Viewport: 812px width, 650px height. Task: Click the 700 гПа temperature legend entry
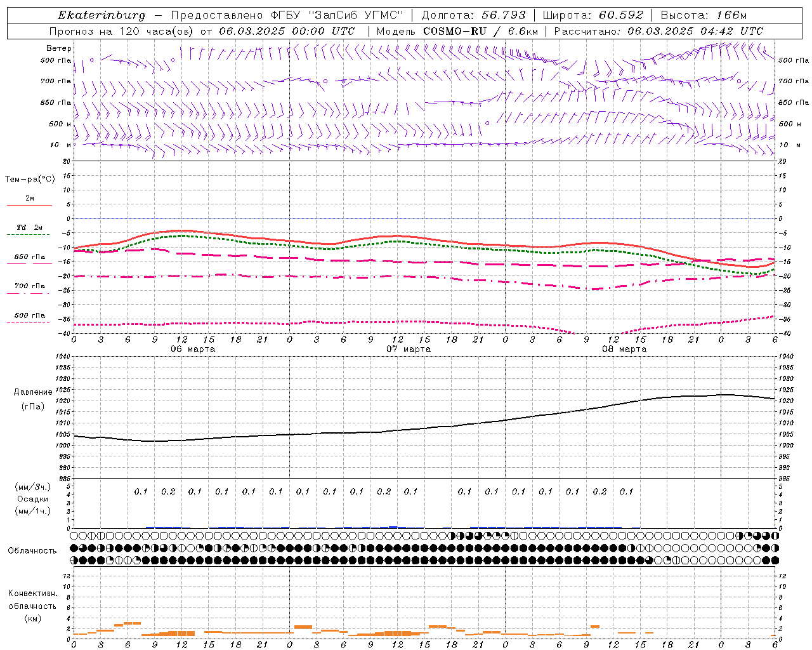[x=29, y=289]
